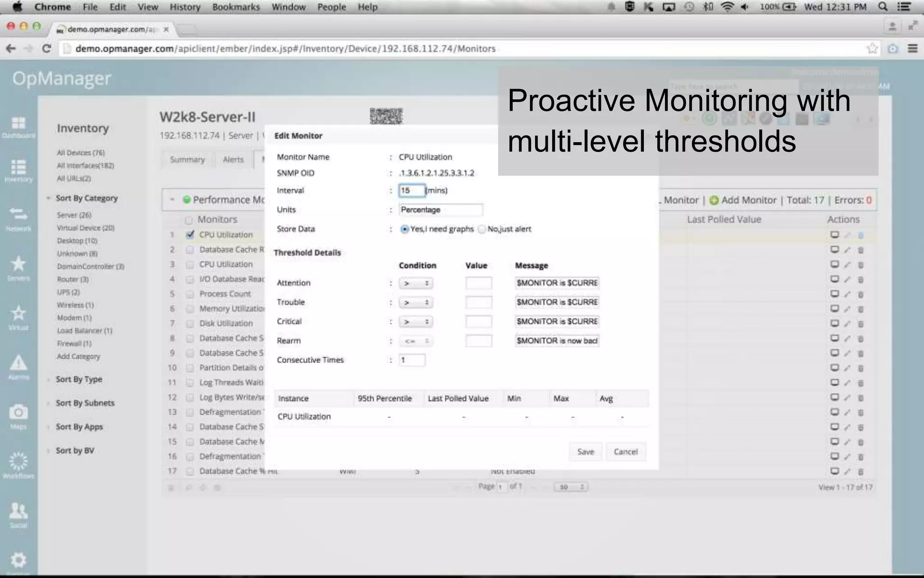Screen dimensions: 924x578
Task: Select 'Yes, I need graphs' radio
Action: (x=405, y=229)
